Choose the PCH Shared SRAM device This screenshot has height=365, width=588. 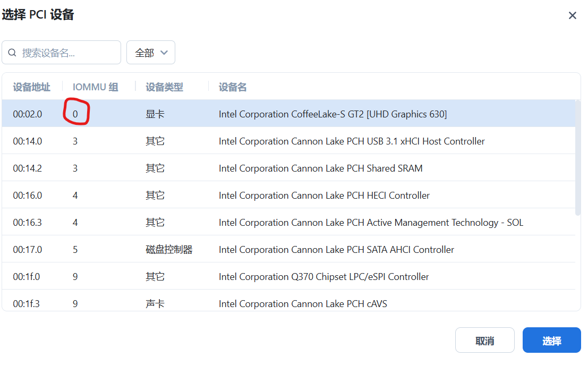(x=320, y=168)
